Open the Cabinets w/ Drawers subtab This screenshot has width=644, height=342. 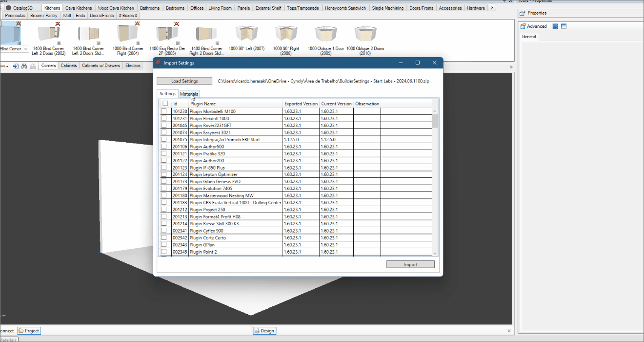(101, 65)
